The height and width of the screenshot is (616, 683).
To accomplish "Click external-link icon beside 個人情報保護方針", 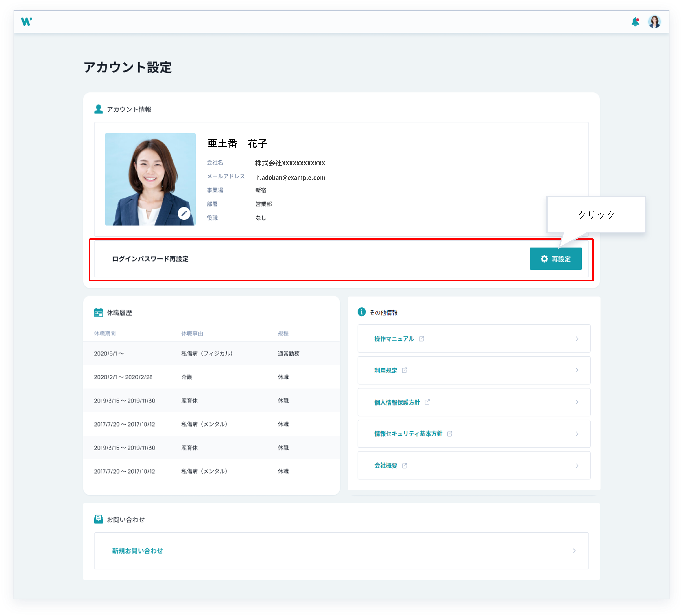I will (427, 402).
